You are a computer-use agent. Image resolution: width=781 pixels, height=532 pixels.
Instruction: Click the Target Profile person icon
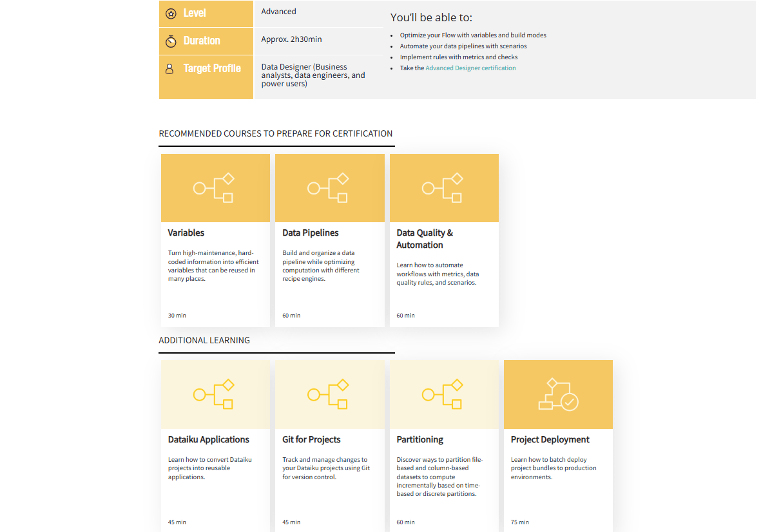click(x=170, y=68)
